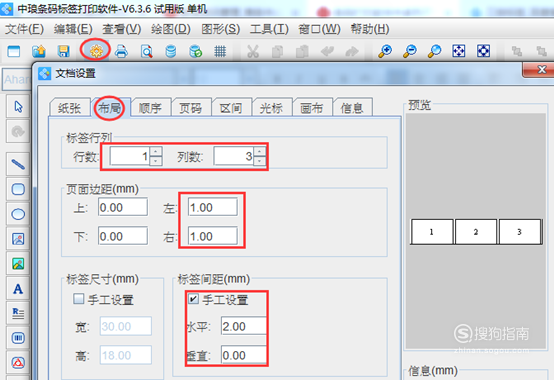Select the red triangle shape tool
Image resolution: width=554 pixels, height=380 pixels.
coord(18,363)
